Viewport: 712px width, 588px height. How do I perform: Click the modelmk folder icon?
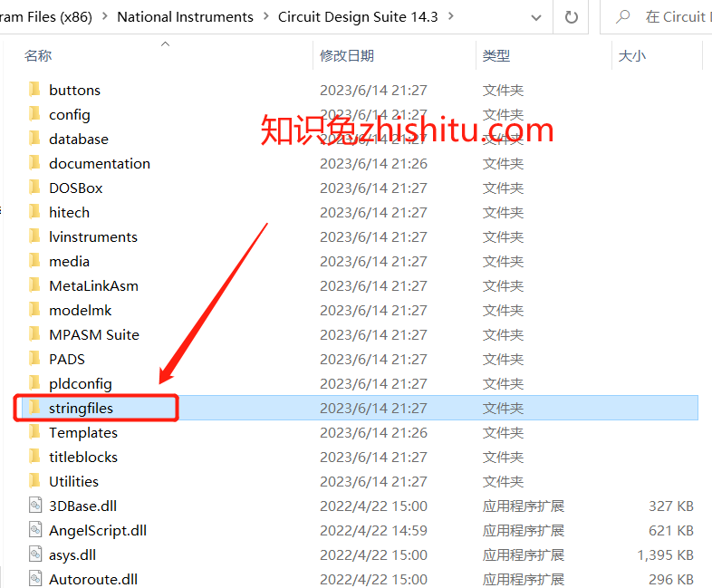pos(34,310)
